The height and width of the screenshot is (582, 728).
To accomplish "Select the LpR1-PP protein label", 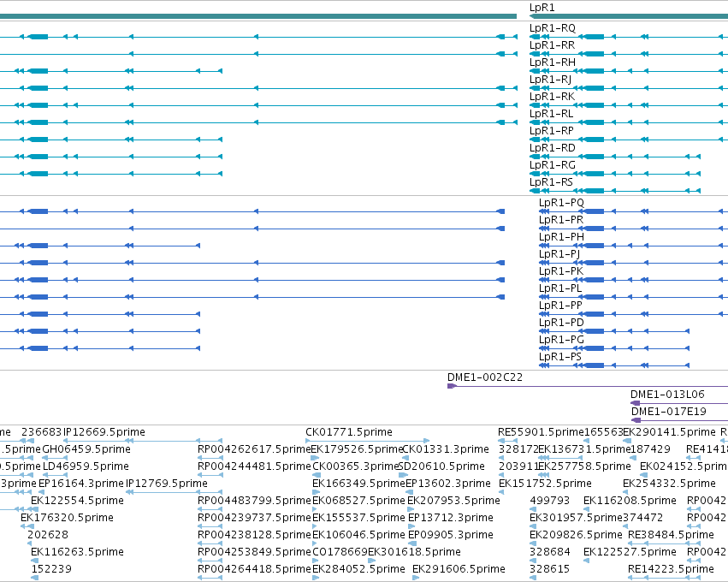I will [560, 306].
